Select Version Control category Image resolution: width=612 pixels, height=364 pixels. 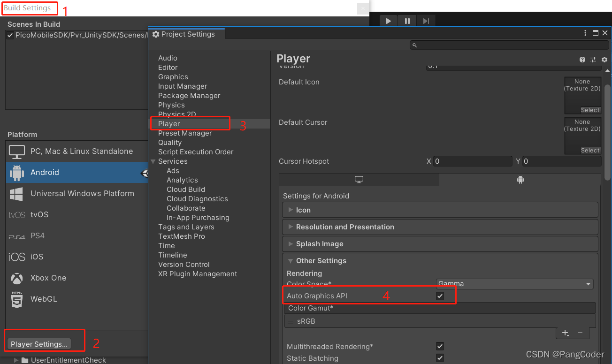184,265
